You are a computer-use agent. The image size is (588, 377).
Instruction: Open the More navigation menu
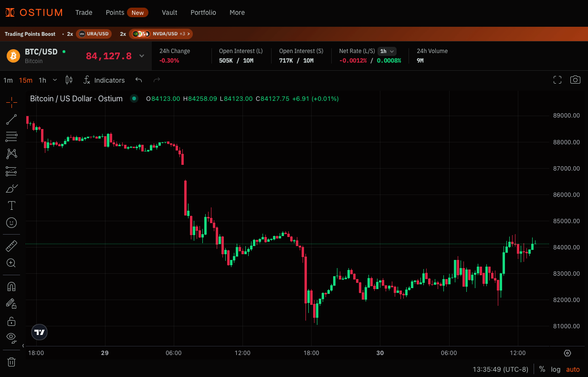click(237, 12)
